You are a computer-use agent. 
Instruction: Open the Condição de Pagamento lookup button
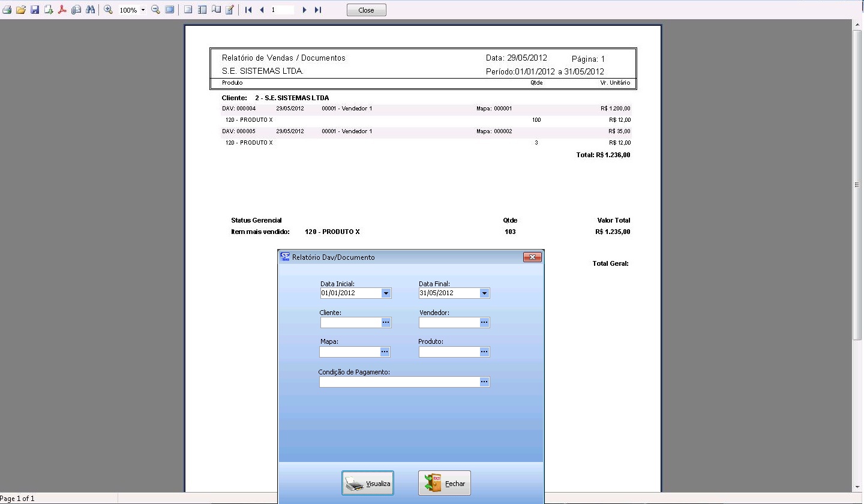[x=484, y=382]
